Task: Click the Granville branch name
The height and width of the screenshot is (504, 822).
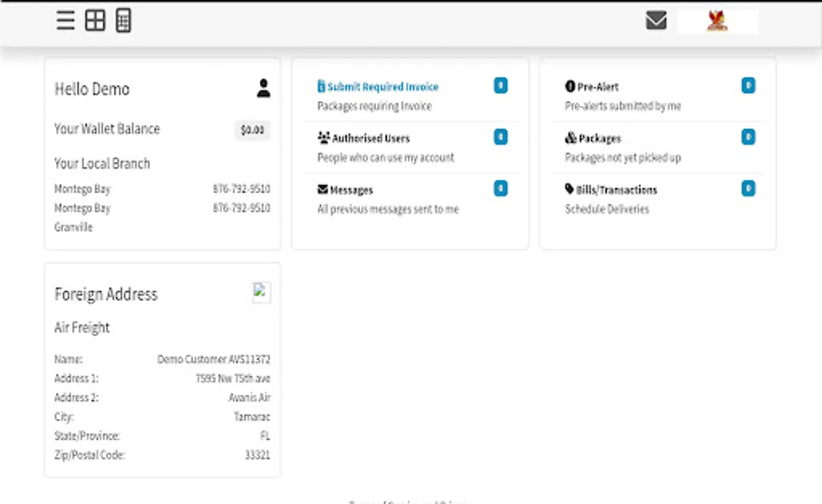Action: 73,227
